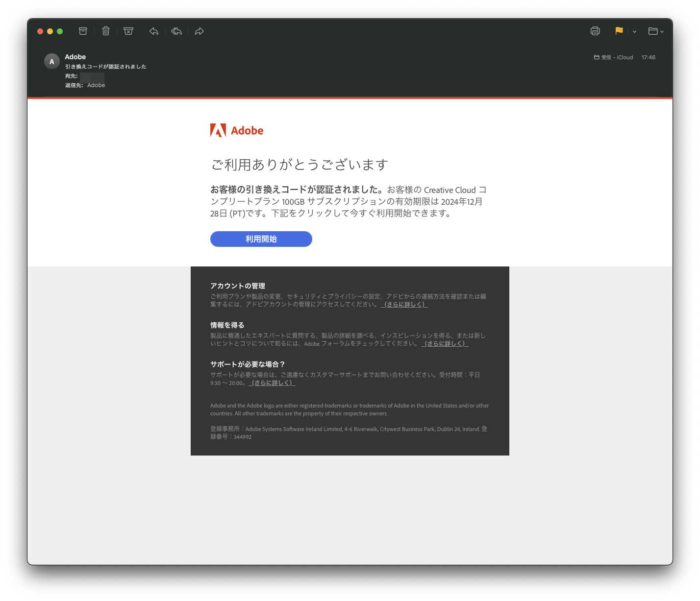Move message to Junk
This screenshot has height=601, width=700.
[128, 31]
